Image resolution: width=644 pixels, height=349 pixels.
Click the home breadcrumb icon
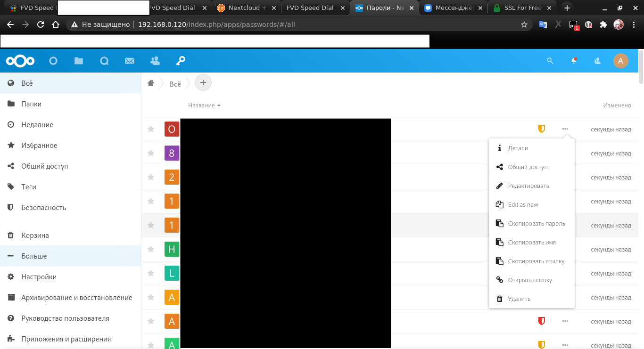click(151, 83)
